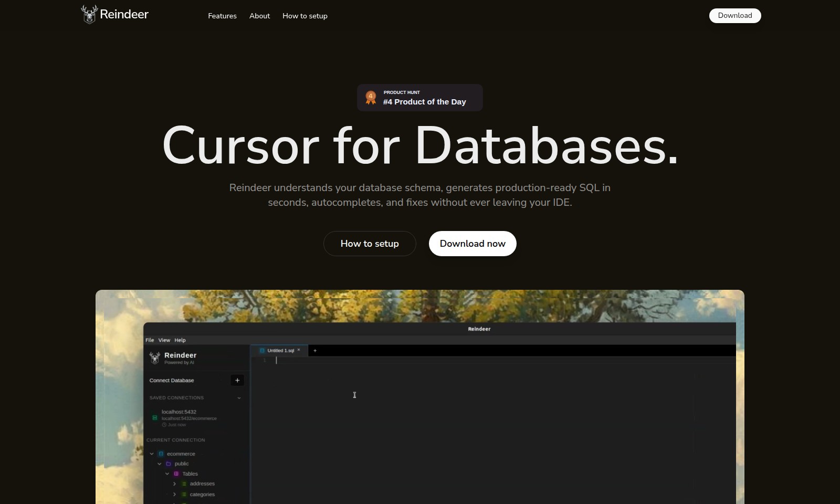Open the About page link

click(259, 16)
